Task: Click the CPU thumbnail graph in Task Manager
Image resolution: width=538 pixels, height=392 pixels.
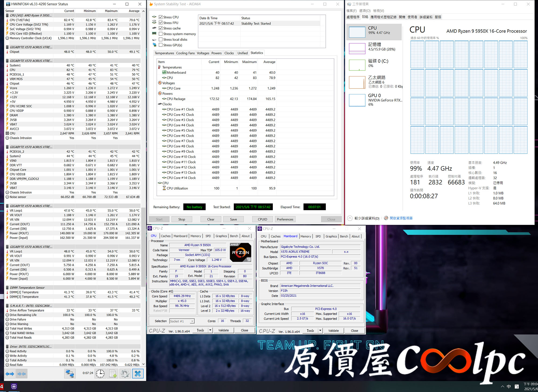Action: 357,32
